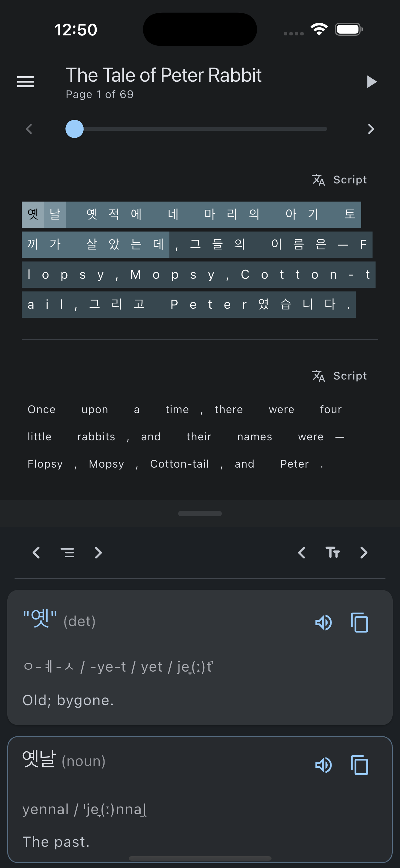The image size is (400, 868).
Task: Move to the previous sentence with left chevron
Action: coord(36,553)
